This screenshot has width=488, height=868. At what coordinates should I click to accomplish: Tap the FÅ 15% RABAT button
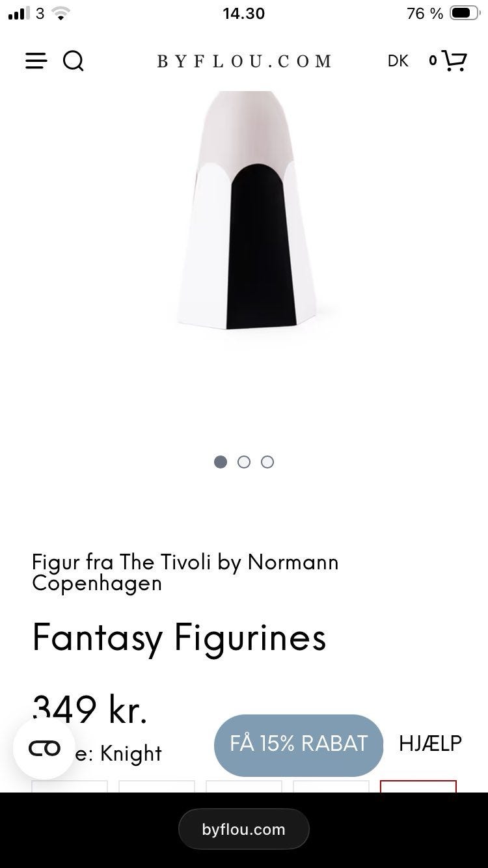coord(299,744)
